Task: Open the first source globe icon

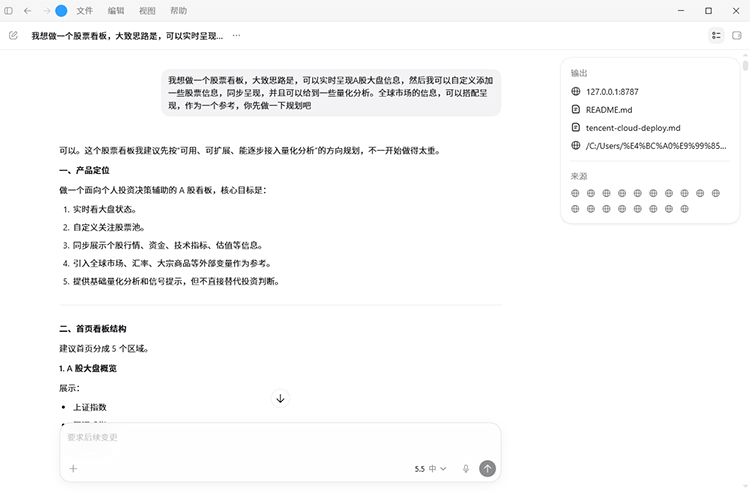Action: [575, 193]
